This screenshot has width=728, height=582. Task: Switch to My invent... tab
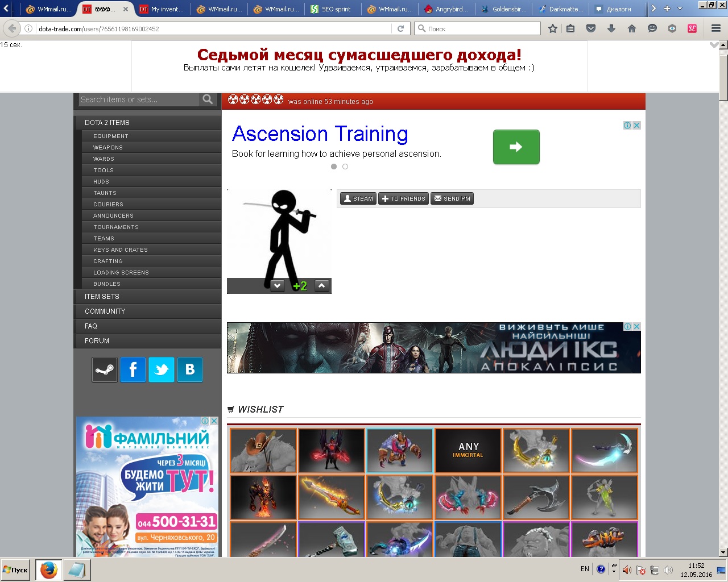click(162, 9)
